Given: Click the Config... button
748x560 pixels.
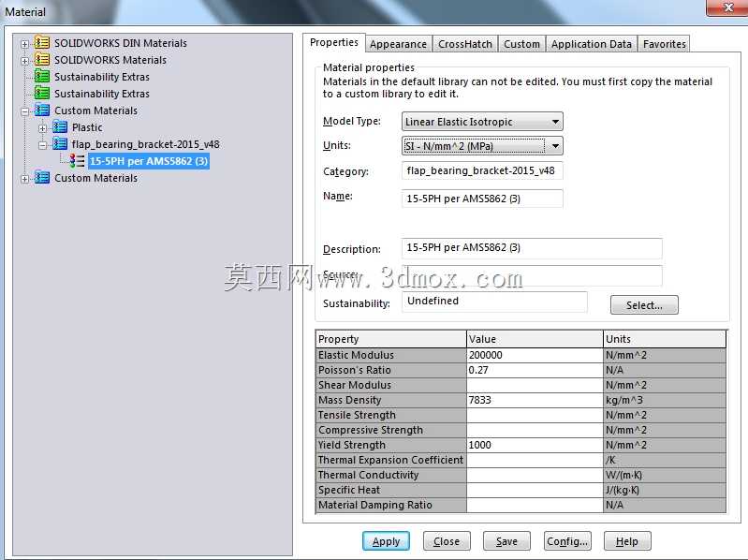Looking at the screenshot, I should tap(567, 541).
